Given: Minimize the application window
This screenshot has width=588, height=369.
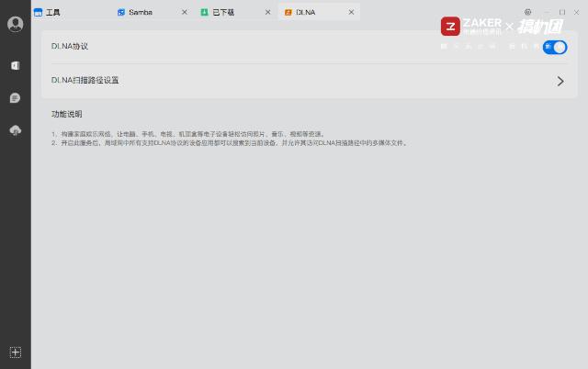Looking at the screenshot, I should click(x=547, y=12).
